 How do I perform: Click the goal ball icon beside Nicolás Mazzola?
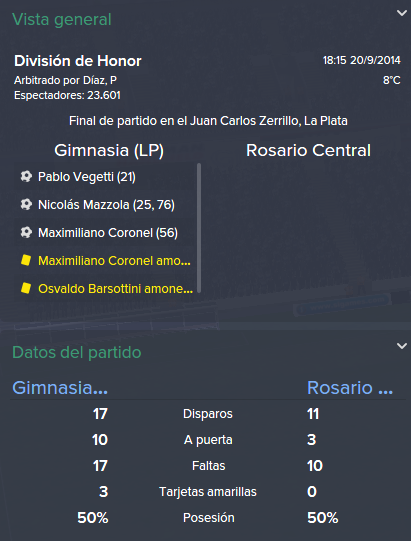pos(26,205)
